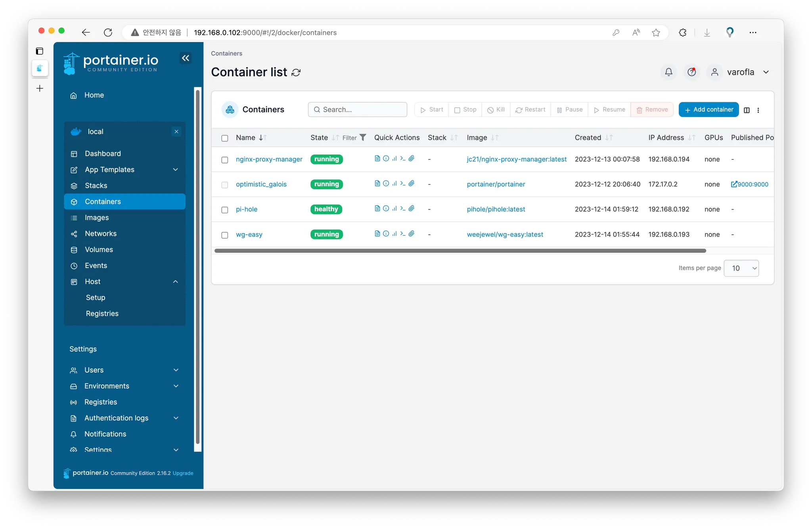Collapse the Portainer sidebar
This screenshot has width=812, height=528.
[x=186, y=58]
